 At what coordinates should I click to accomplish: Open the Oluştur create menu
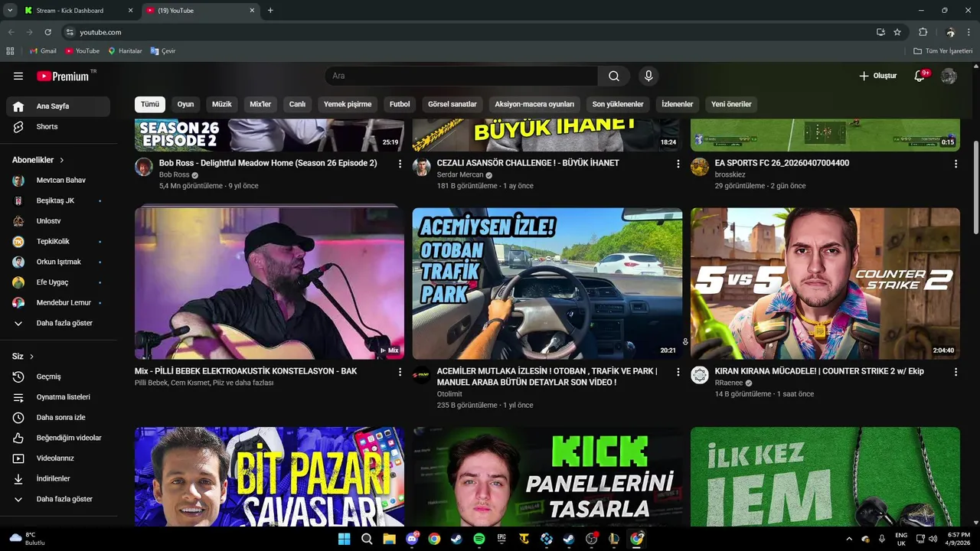point(877,76)
